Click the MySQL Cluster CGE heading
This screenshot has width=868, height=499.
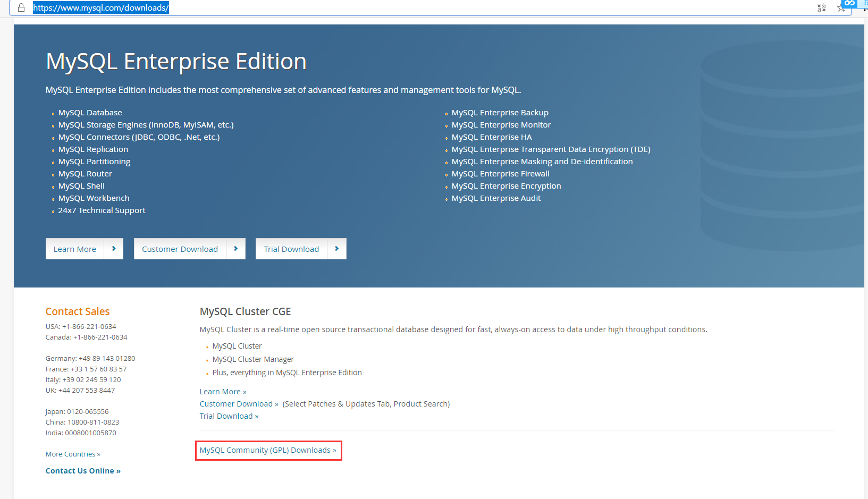coord(246,311)
